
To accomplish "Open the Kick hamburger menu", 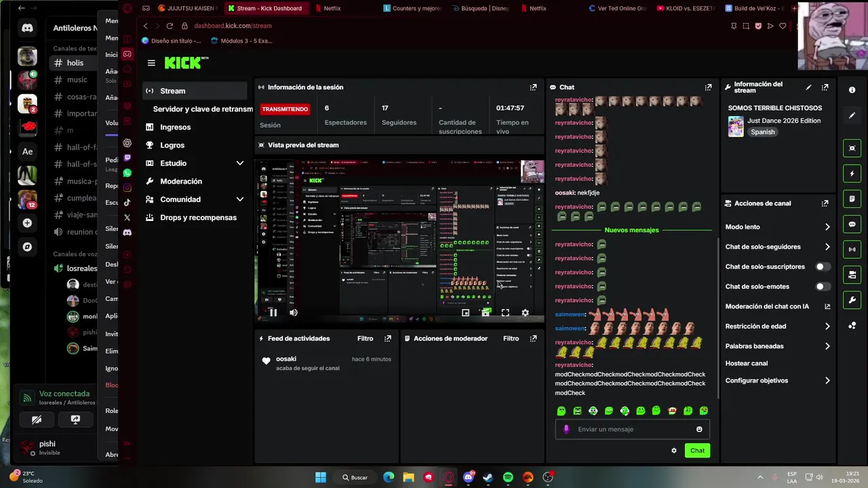I will [151, 63].
